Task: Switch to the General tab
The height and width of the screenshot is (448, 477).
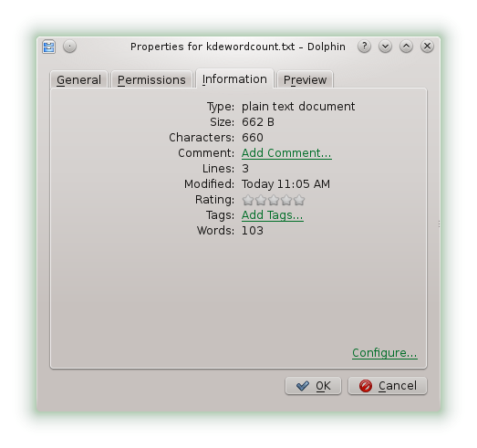Action: (78, 79)
